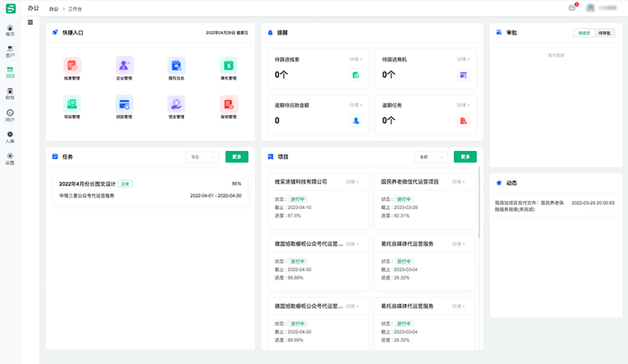
Task: Switch approvals to 待审批 tab
Action: 604,33
